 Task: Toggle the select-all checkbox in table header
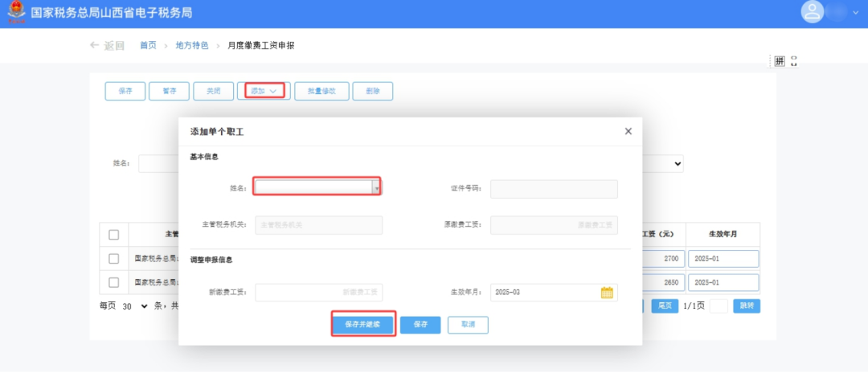[113, 235]
